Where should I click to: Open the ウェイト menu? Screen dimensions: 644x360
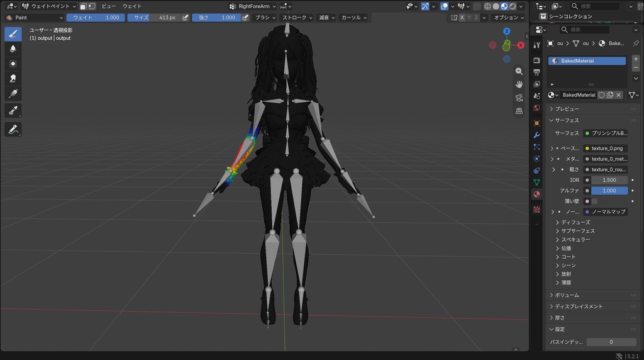132,6
